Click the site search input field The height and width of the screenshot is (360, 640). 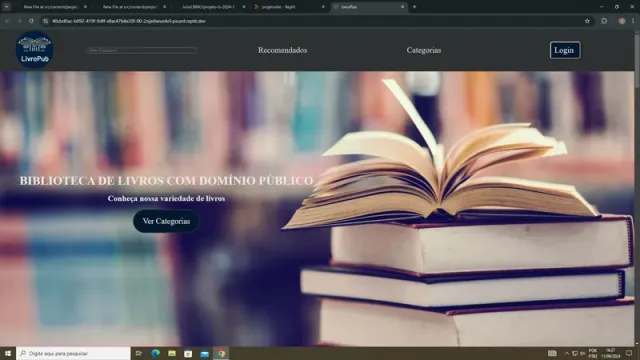142,50
